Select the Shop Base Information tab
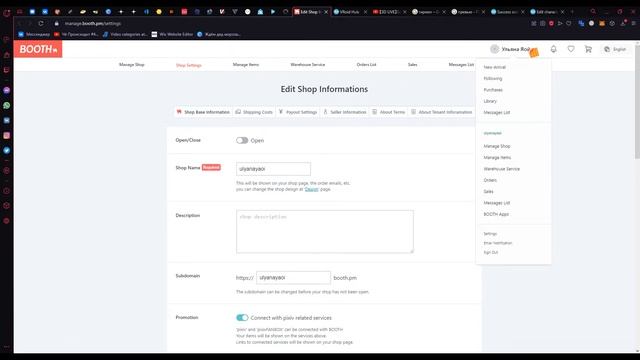The image size is (640, 360). pos(203,112)
